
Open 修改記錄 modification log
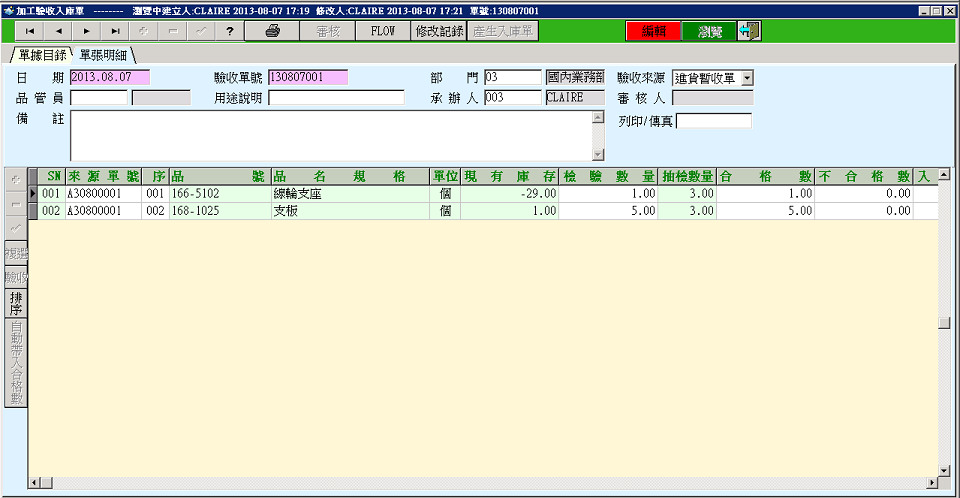439,31
